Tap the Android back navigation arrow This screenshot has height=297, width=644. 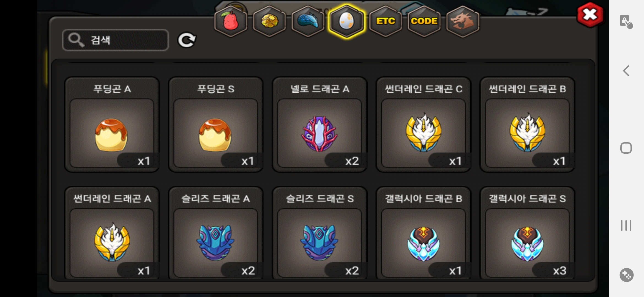626,71
